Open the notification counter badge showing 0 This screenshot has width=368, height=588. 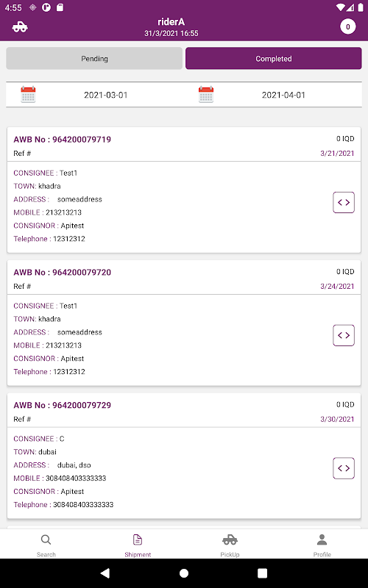pyautogui.click(x=347, y=26)
